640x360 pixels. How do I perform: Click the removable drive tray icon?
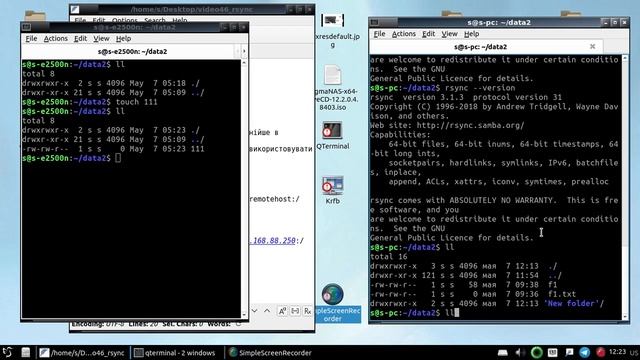[503, 352]
